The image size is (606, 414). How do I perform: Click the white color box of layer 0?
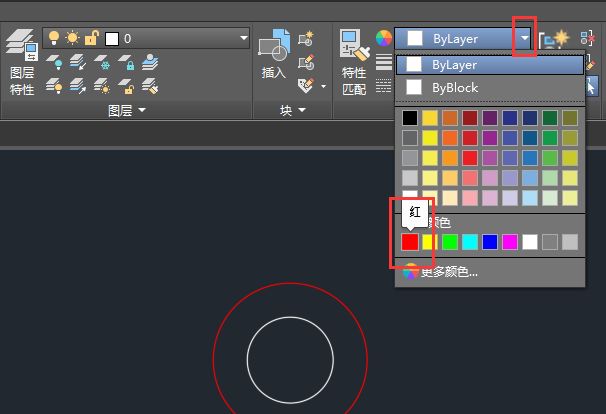tap(112, 39)
